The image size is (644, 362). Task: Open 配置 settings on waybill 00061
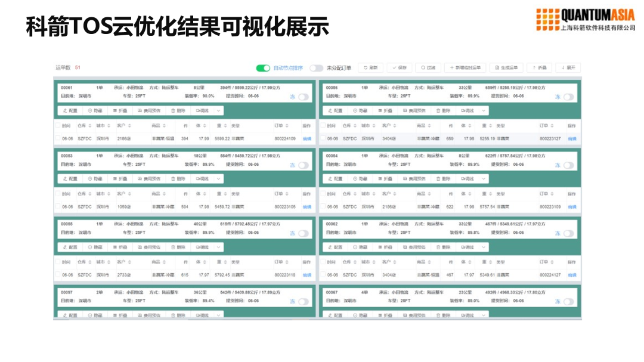(x=70, y=111)
